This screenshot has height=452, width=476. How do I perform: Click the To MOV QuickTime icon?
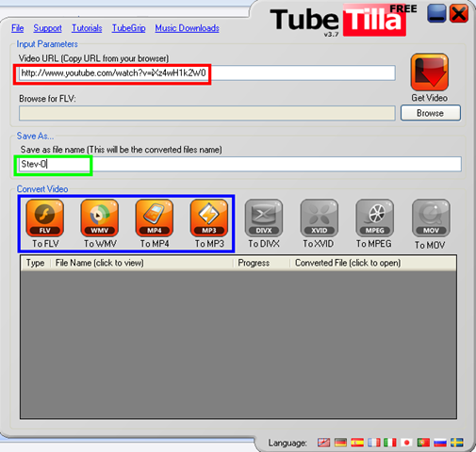(x=431, y=218)
